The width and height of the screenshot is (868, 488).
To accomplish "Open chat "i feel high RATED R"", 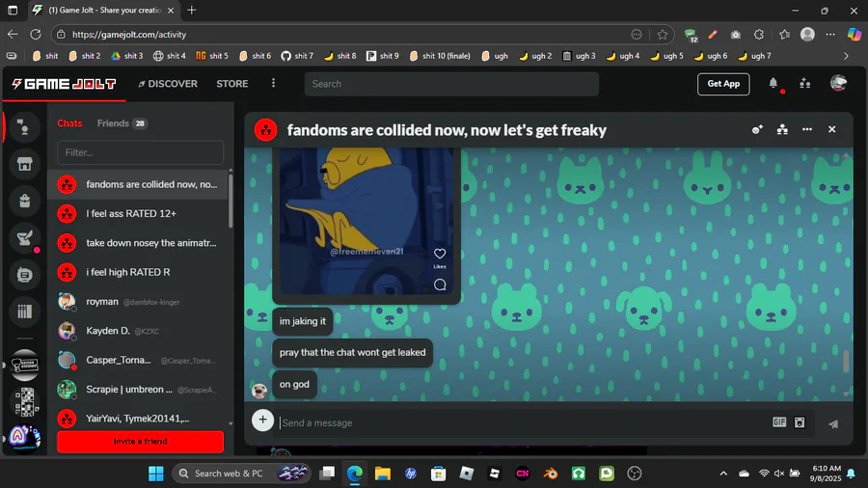I will click(137, 272).
